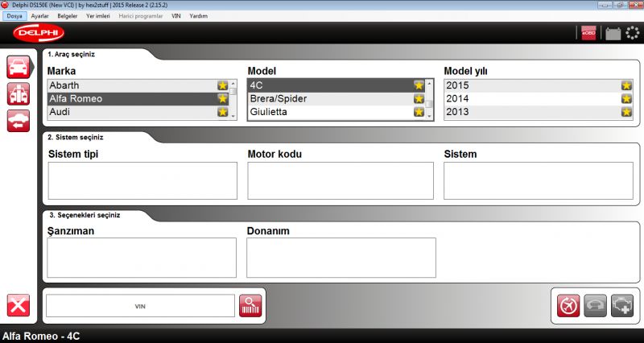644x343 pixels.
Task: Open the Dosya menu
Action: [x=14, y=16]
